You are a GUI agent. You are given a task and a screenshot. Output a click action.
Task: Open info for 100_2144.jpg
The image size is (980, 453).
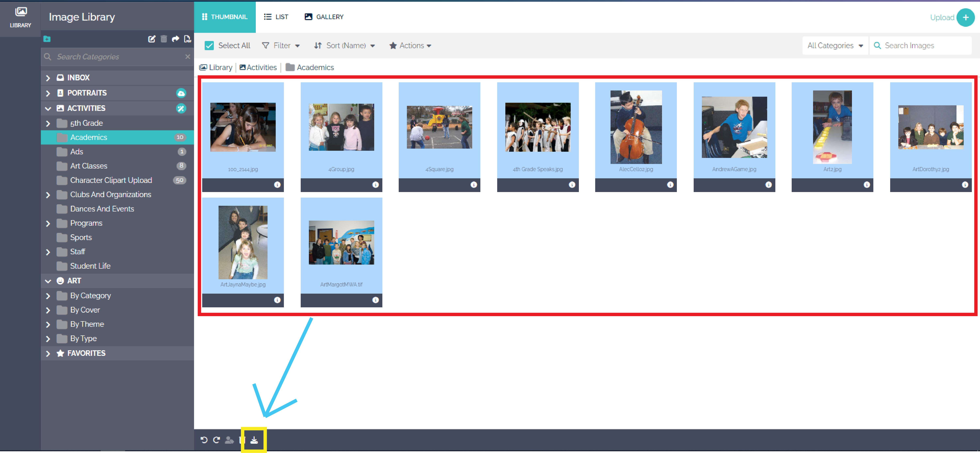point(277,185)
